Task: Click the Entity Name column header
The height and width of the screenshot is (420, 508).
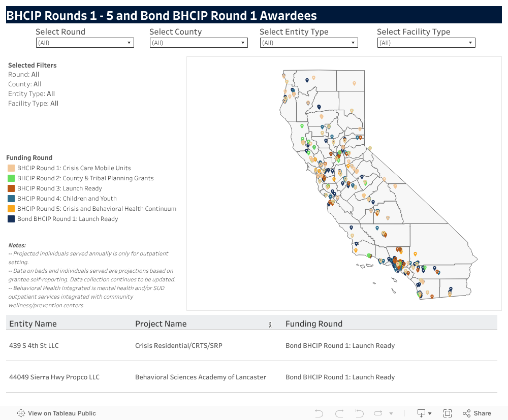Action: point(33,324)
